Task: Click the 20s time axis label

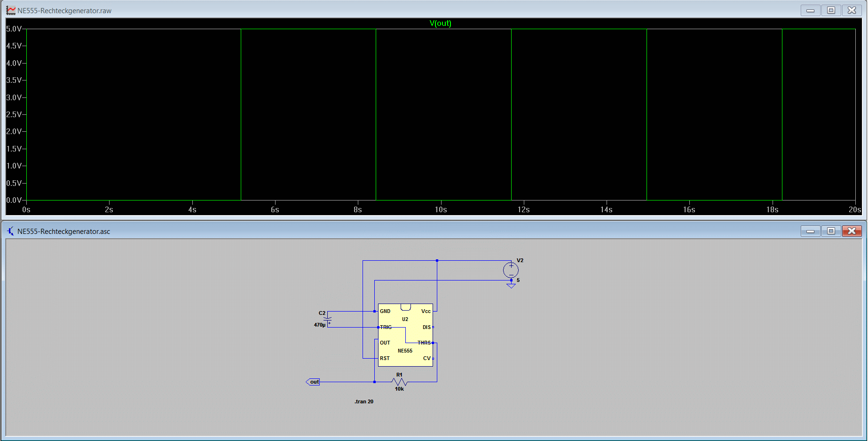Action: coord(854,209)
